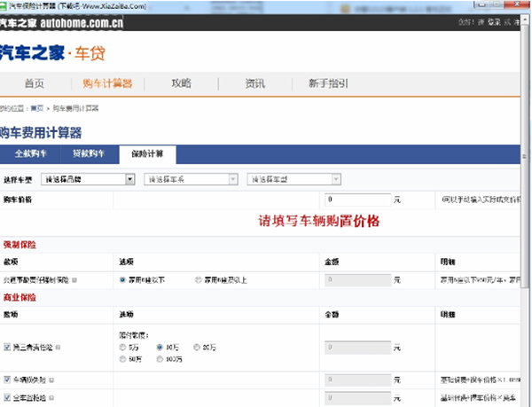Image resolution: width=532 pixels, height=407 pixels.
Task: Click the 商业保险 section heading
Action: point(20,297)
